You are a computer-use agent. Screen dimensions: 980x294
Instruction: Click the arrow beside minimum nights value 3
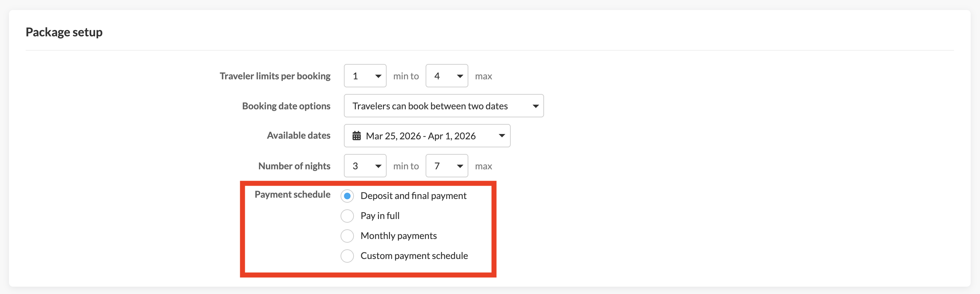378,166
